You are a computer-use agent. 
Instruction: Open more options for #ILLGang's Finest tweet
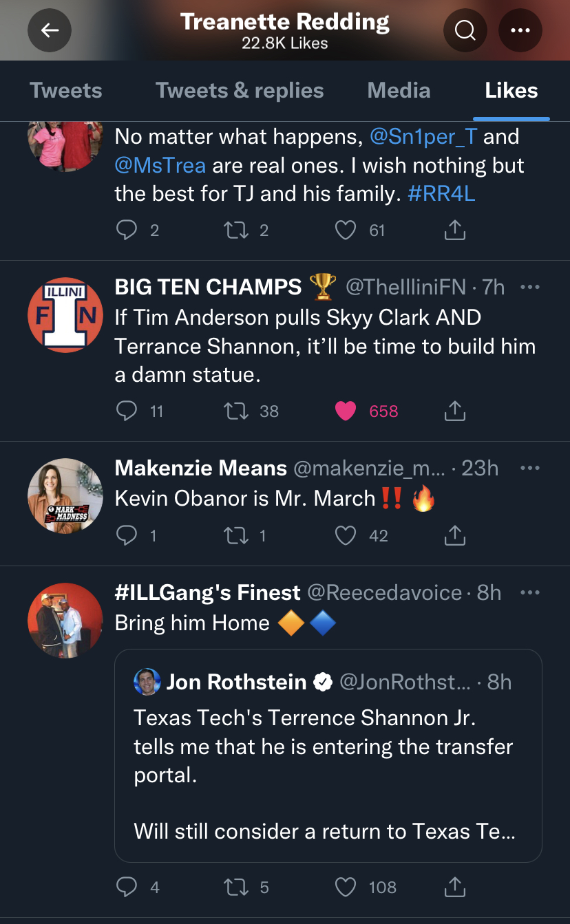coord(529,592)
